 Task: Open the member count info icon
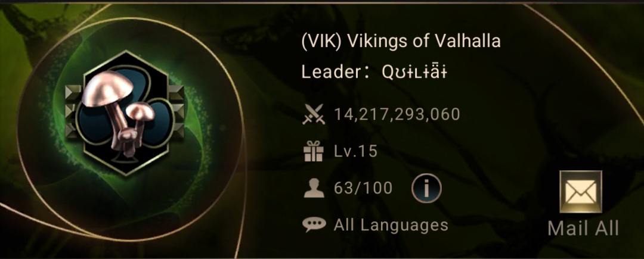tap(426, 188)
